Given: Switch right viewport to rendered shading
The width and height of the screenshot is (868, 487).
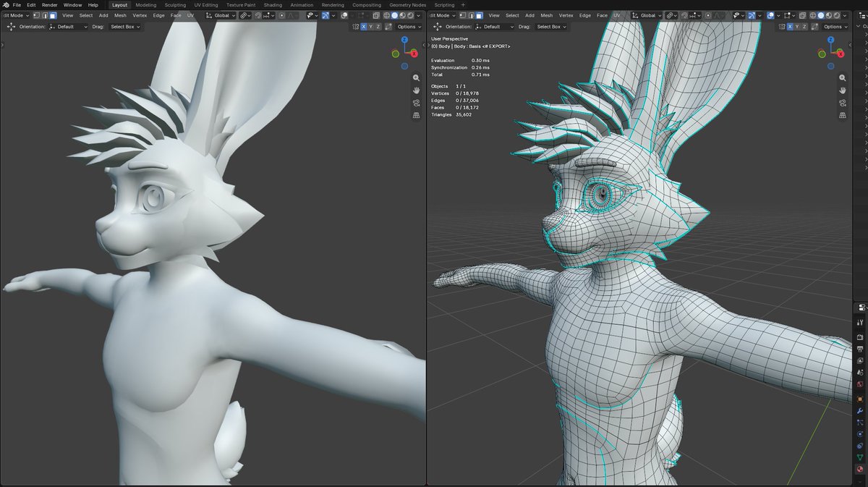Looking at the screenshot, I should [x=836, y=15].
